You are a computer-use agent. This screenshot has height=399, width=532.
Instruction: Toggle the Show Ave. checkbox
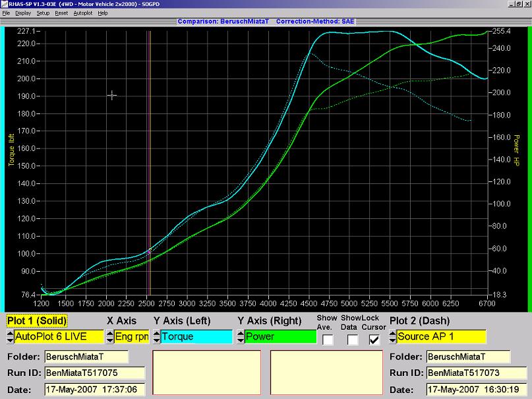(x=328, y=339)
